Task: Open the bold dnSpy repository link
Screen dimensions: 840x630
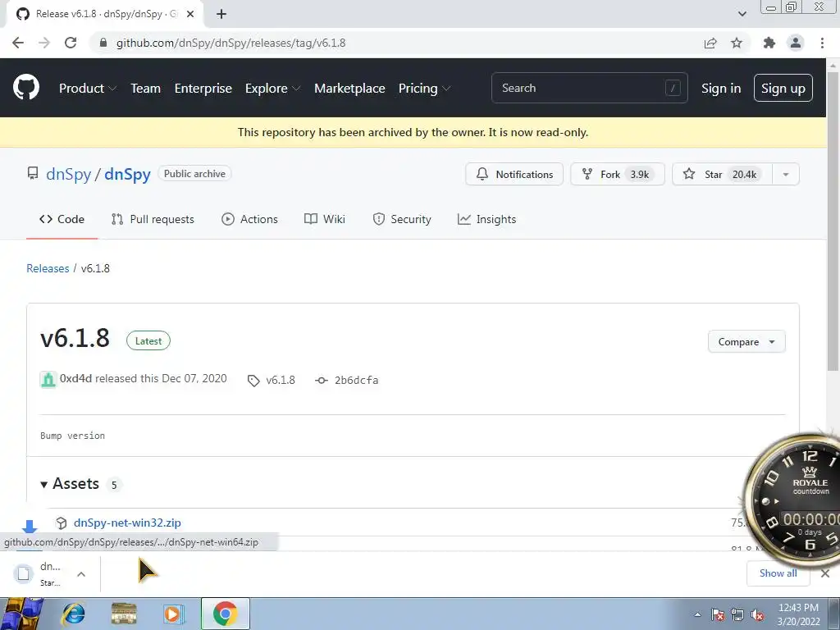Action: coord(127,174)
